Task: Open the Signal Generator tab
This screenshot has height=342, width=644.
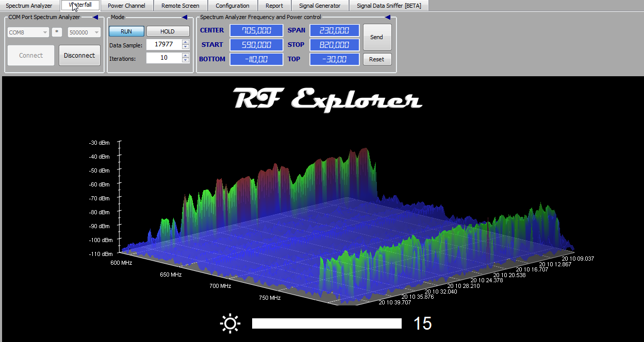Action: coord(320,6)
